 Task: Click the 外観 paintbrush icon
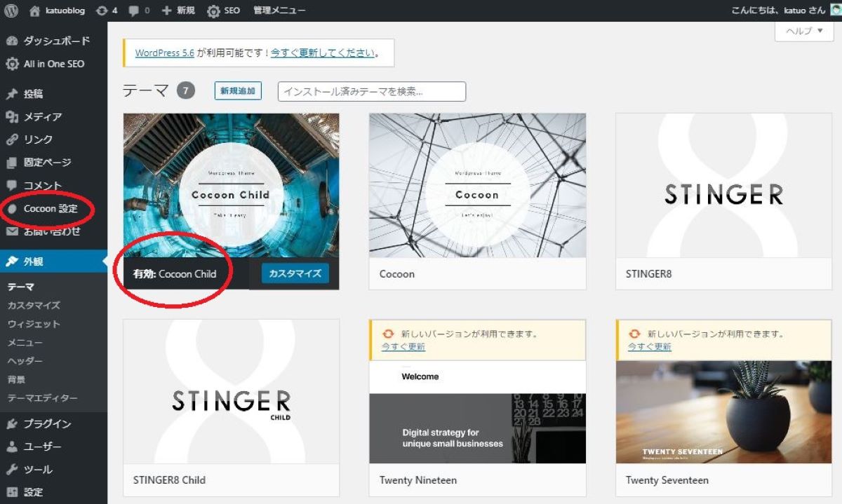pos(12,261)
